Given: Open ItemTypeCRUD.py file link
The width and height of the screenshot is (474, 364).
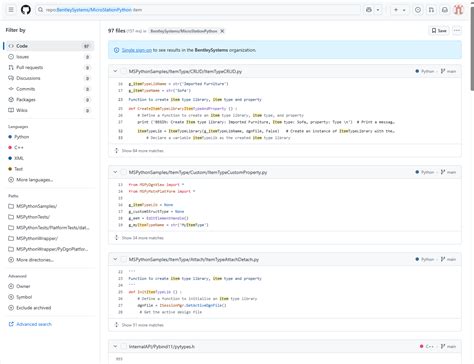Looking at the screenshot, I should pyautogui.click(x=185, y=71).
